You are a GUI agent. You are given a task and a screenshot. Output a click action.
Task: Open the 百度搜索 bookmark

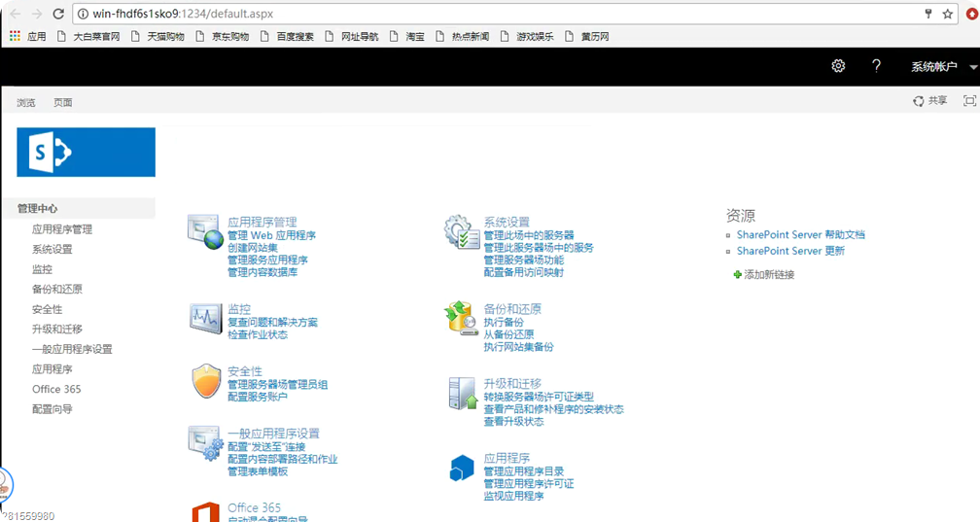[x=288, y=36]
